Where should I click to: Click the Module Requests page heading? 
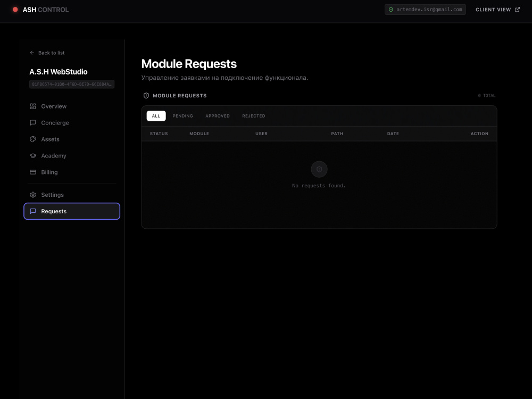[189, 64]
